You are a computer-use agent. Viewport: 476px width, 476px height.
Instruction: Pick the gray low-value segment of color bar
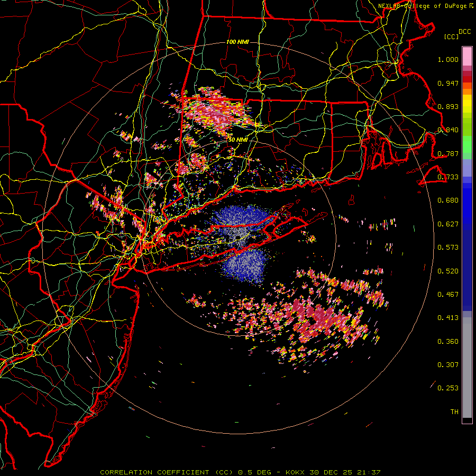coord(467,368)
